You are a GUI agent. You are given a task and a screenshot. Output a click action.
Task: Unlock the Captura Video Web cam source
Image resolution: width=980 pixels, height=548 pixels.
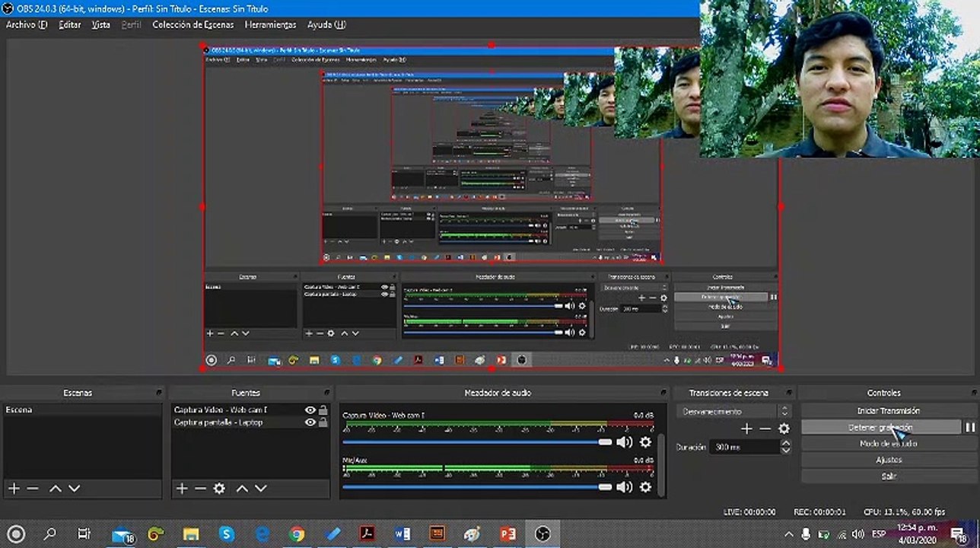[323, 410]
